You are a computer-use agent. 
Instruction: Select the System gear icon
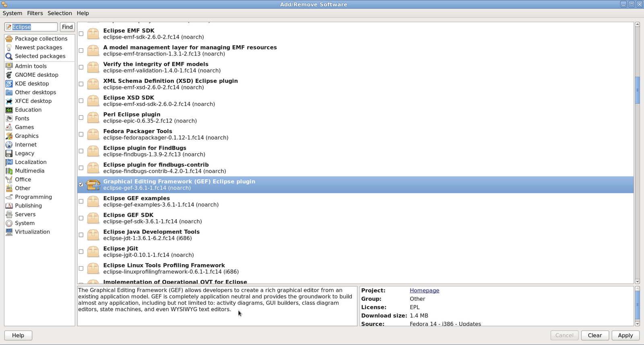click(9, 223)
